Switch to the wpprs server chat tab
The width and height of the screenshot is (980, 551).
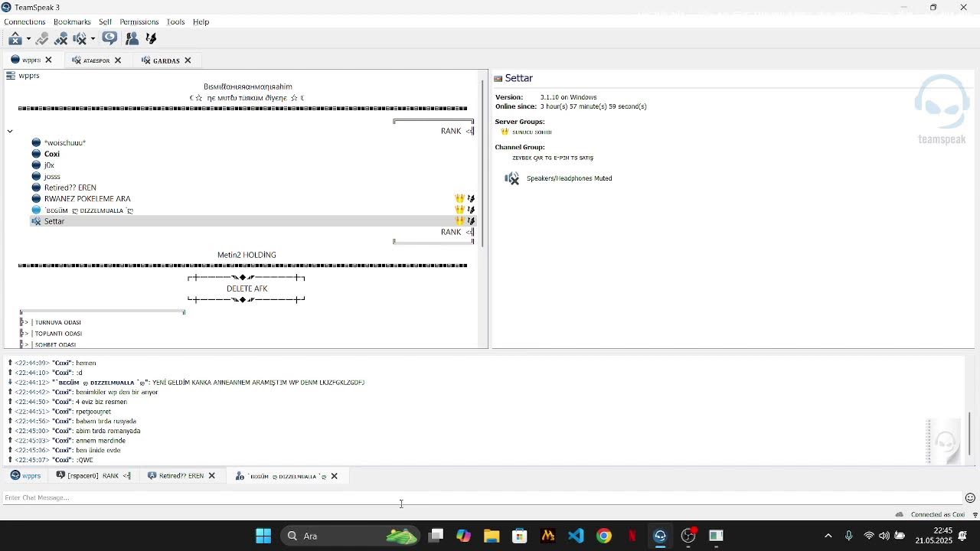(x=25, y=476)
